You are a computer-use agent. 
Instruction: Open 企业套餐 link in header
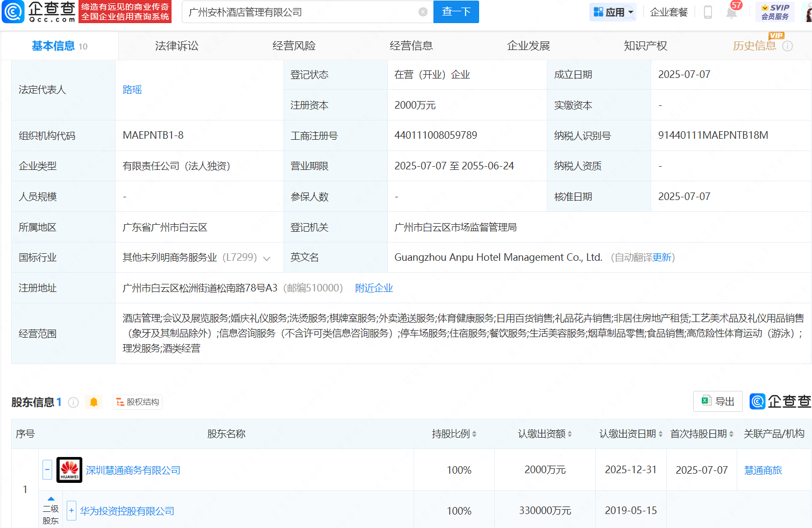pos(669,12)
